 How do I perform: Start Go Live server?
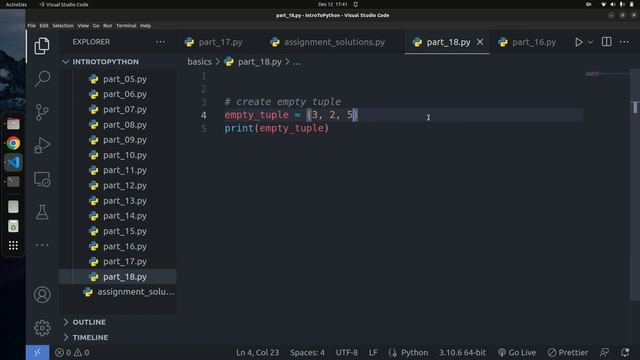click(517, 352)
